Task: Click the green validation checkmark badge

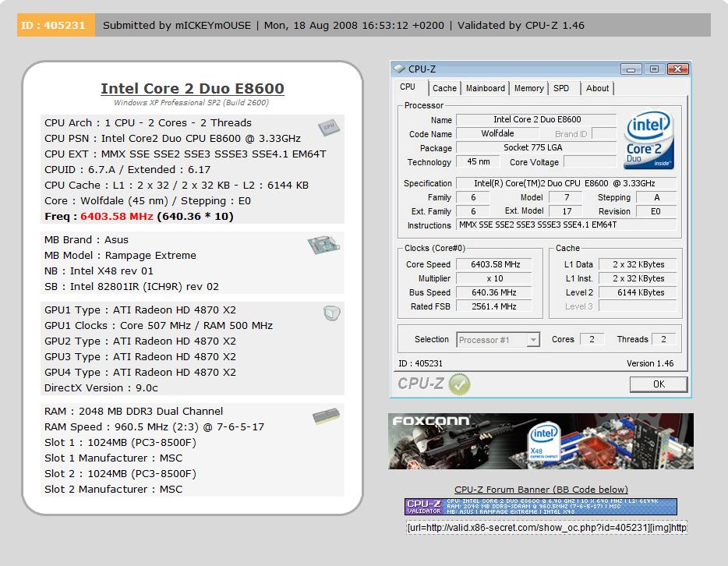Action: pos(459,384)
